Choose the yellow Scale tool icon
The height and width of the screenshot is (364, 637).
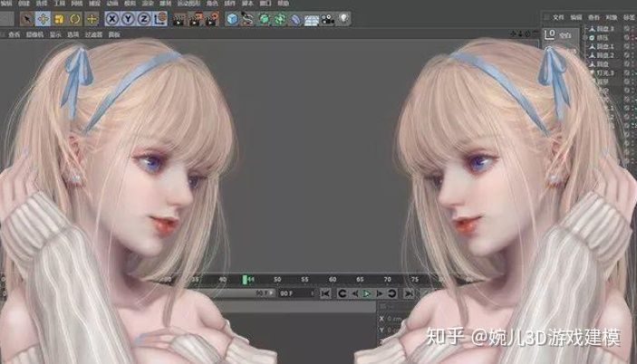pos(59,19)
